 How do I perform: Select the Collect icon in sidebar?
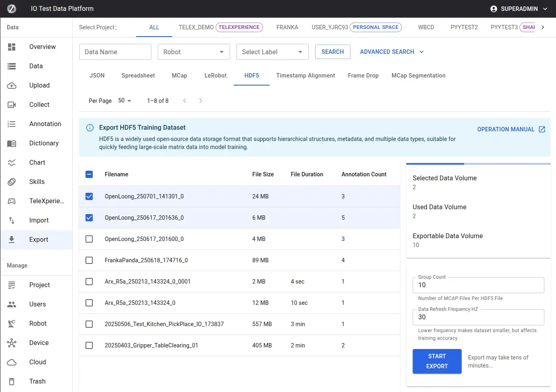(x=12, y=105)
